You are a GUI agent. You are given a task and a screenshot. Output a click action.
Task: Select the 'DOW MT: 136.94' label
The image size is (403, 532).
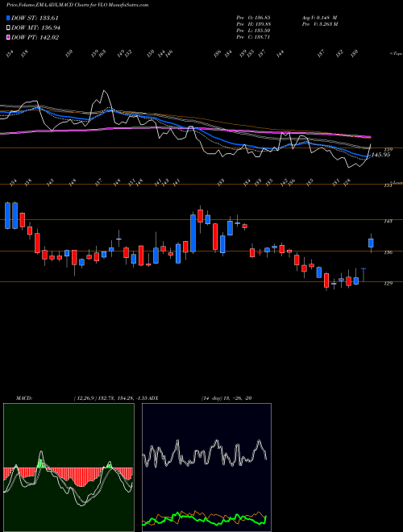[35, 28]
